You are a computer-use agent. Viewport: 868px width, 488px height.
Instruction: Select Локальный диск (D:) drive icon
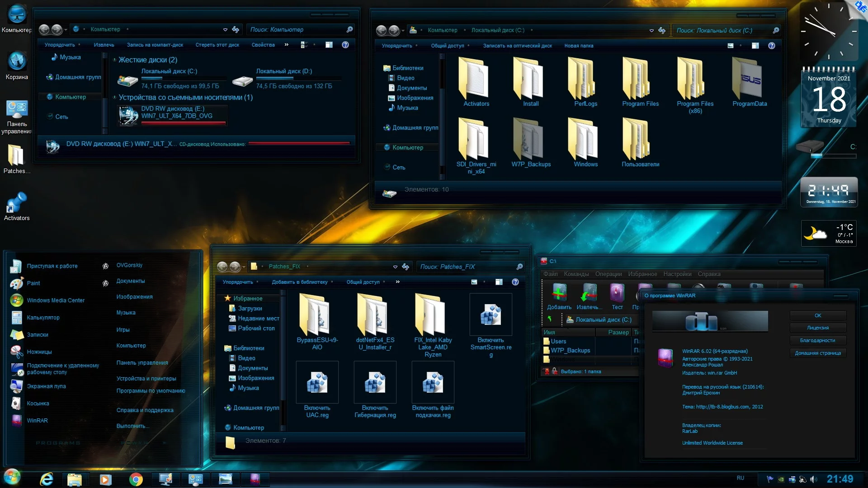tap(242, 81)
